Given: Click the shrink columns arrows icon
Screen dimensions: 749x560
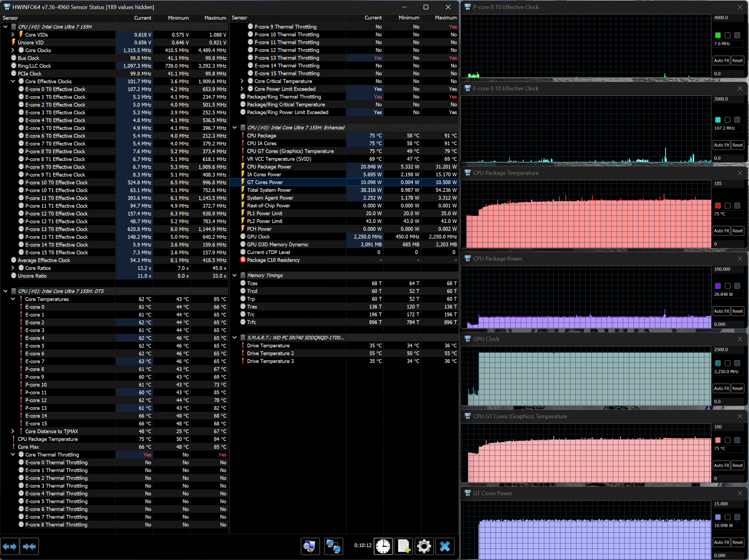Looking at the screenshot, I should (x=29, y=546).
